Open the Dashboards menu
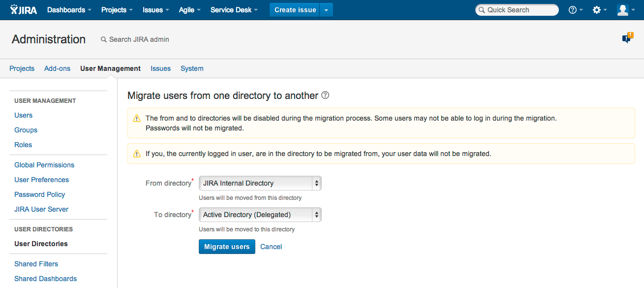644x288 pixels. 69,10
